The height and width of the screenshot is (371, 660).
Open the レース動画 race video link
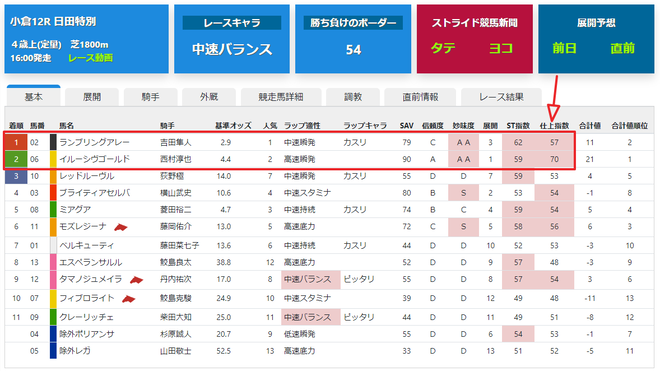click(90, 58)
